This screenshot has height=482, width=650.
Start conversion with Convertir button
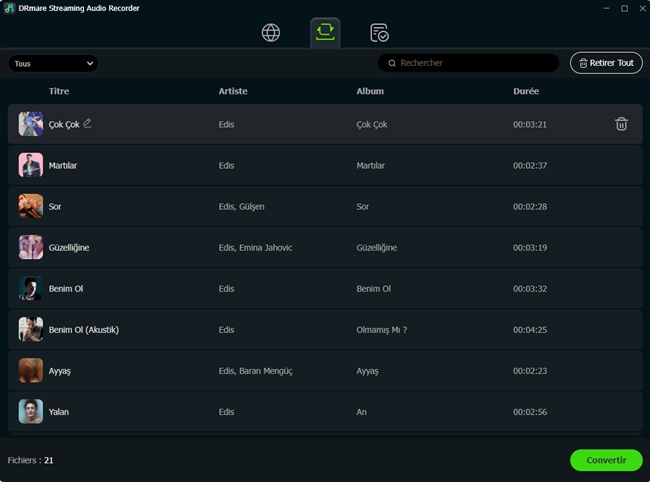point(606,460)
